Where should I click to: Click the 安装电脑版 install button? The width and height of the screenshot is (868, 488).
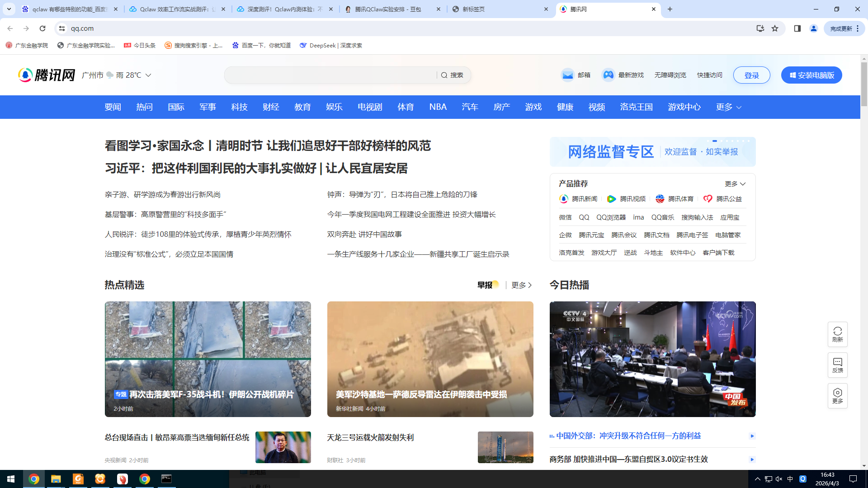(811, 75)
